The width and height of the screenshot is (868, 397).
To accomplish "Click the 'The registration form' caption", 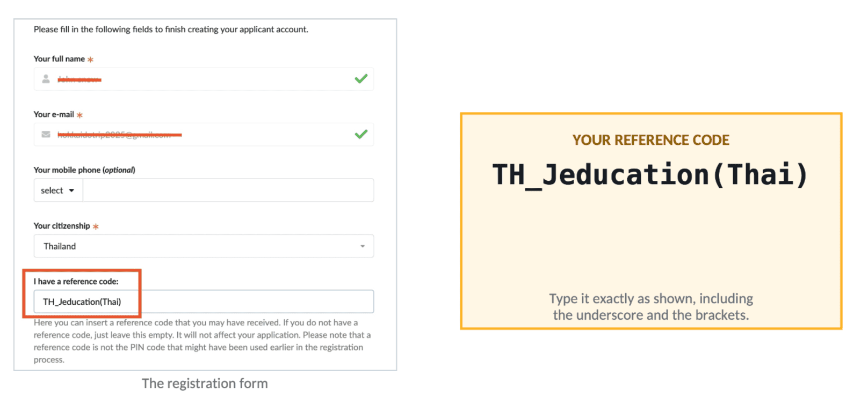I will [x=205, y=384].
